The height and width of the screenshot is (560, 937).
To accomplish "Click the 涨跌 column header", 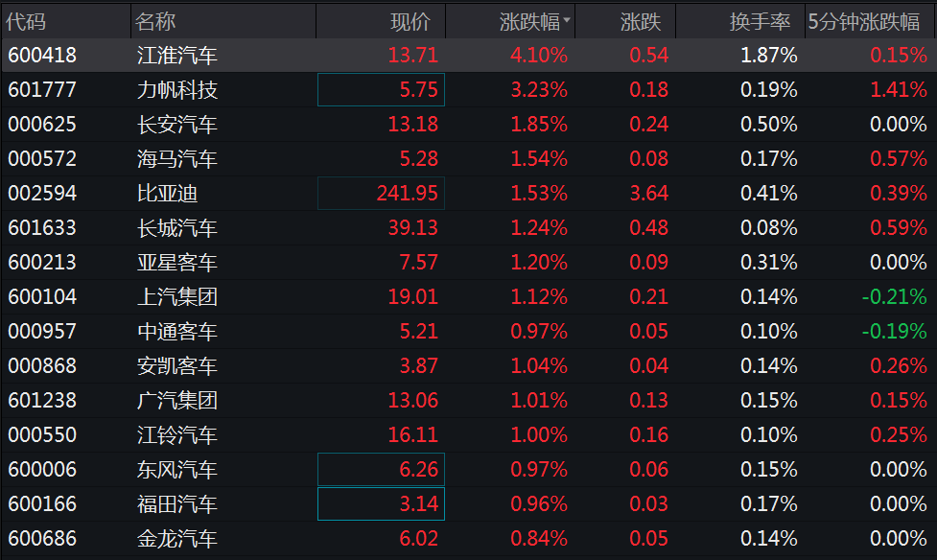I will click(641, 21).
